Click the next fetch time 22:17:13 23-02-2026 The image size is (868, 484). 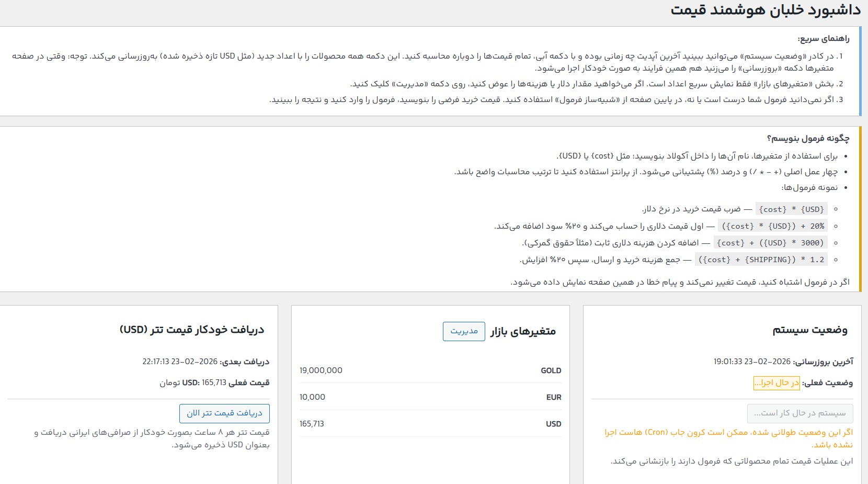pos(180,362)
